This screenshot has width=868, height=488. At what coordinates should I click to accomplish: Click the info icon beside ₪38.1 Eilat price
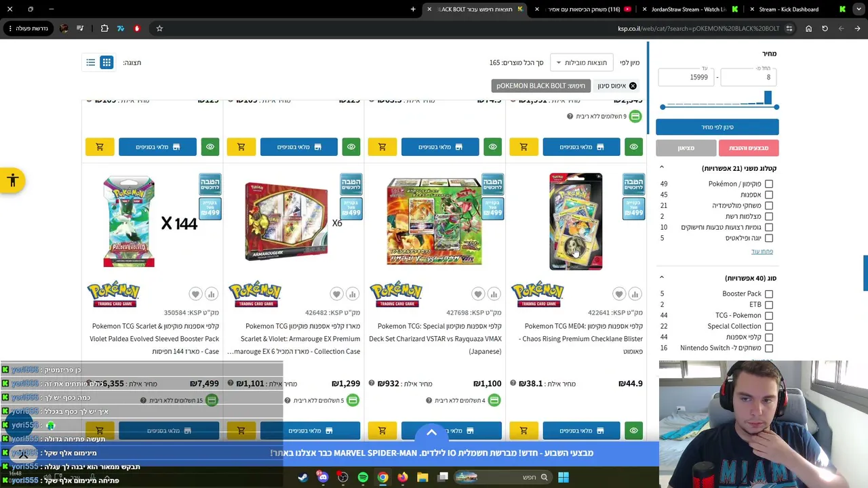513,383
